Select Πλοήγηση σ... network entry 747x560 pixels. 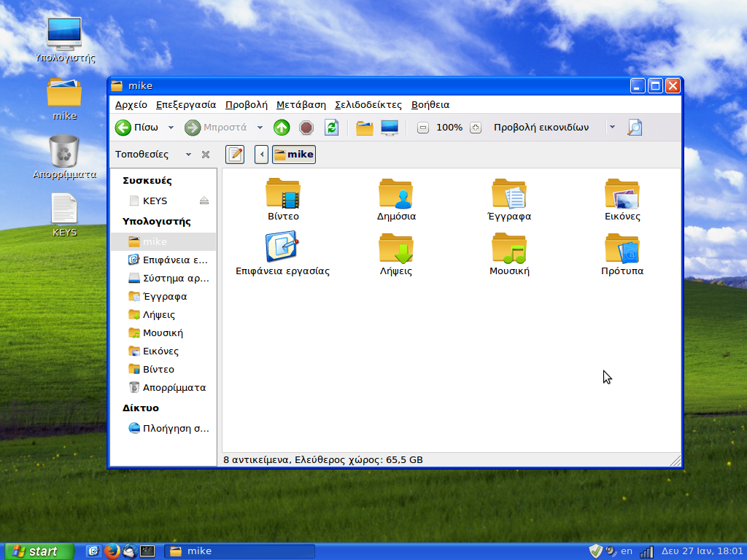point(163,429)
